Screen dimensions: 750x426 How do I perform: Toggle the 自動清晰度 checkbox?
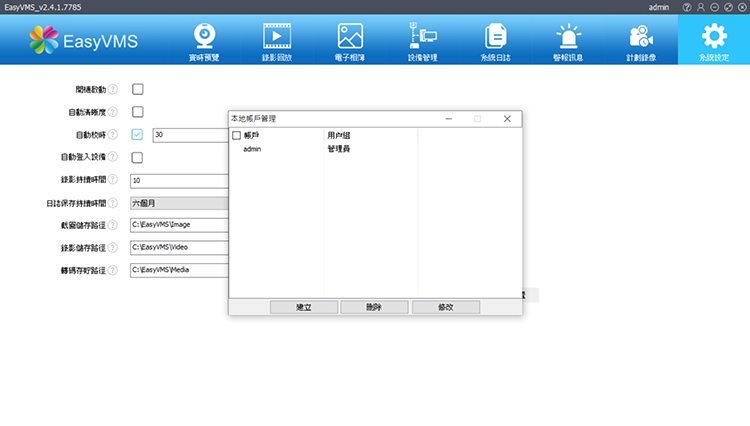tap(138, 112)
